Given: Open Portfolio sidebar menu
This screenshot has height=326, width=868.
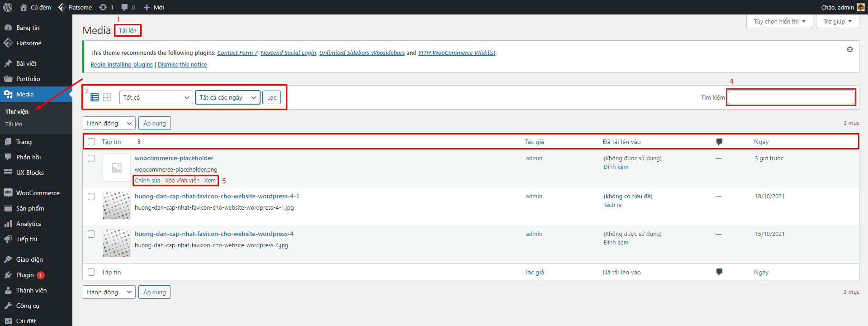Looking at the screenshot, I should (x=36, y=79).
